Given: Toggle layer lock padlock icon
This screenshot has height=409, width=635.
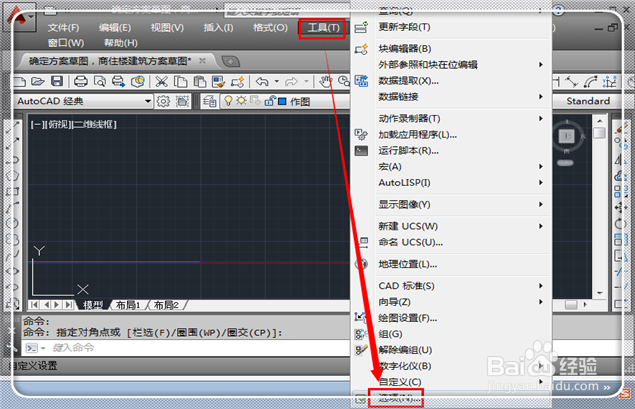Looking at the screenshot, I should [x=269, y=100].
